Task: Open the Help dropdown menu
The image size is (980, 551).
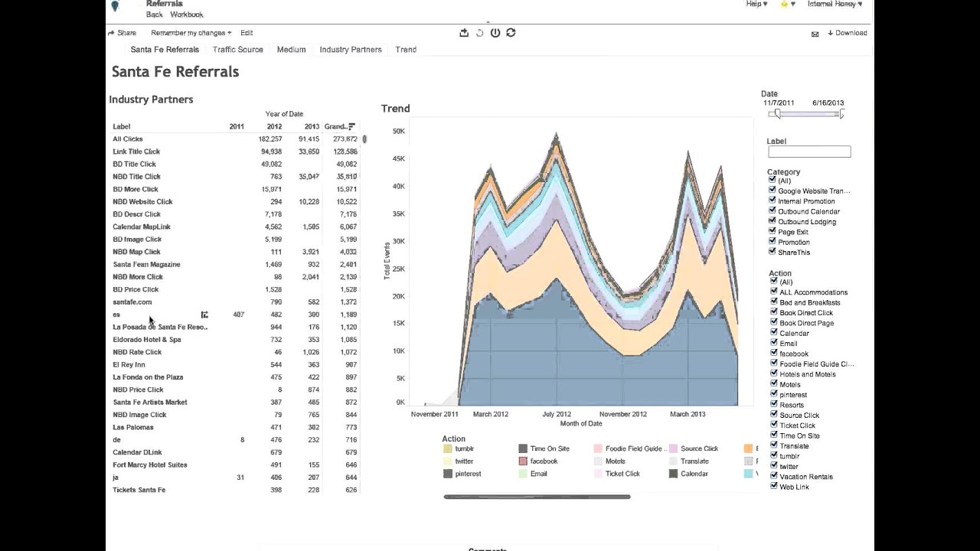Action: click(756, 4)
